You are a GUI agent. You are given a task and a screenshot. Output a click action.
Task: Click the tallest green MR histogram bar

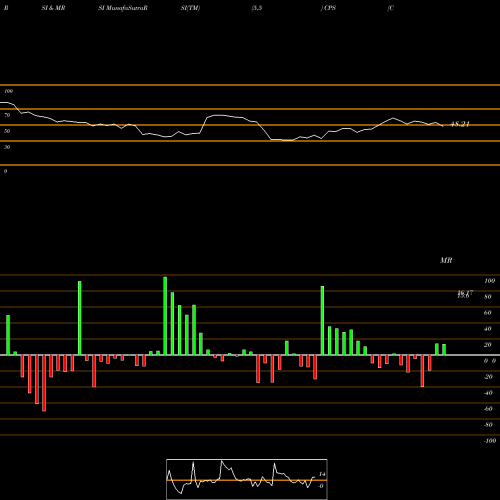coord(165,316)
